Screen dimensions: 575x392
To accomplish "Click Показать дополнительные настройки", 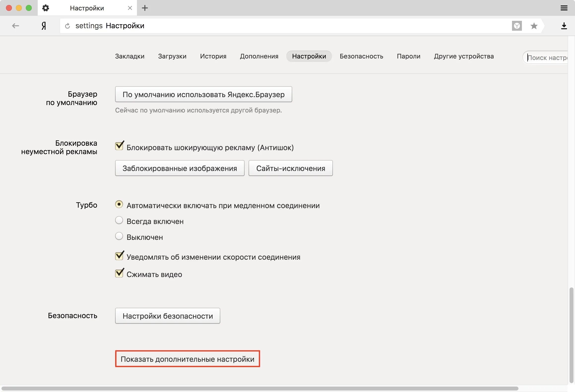I will (187, 359).
